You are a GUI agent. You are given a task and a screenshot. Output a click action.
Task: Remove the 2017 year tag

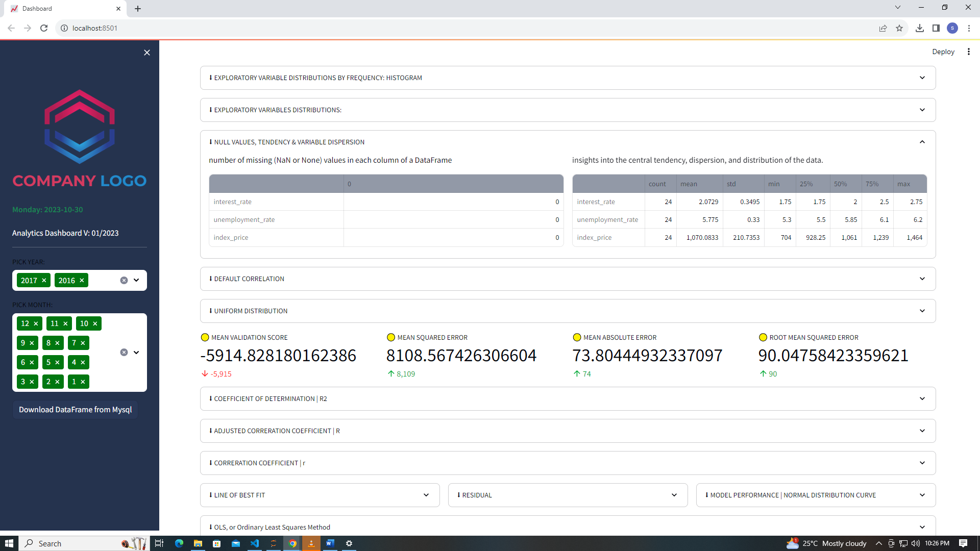click(x=44, y=280)
